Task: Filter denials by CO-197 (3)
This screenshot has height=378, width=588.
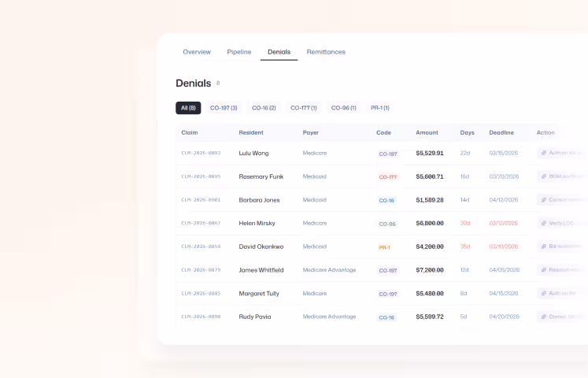Action: 224,108
